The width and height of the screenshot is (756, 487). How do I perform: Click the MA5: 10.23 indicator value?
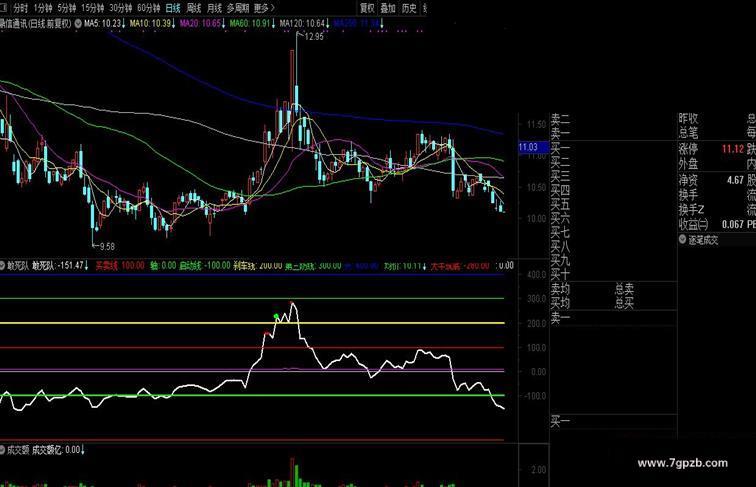[x=104, y=23]
